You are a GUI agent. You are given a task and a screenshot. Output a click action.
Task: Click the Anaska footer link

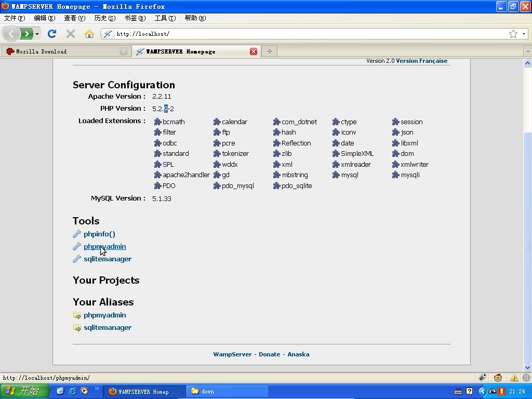tap(298, 354)
